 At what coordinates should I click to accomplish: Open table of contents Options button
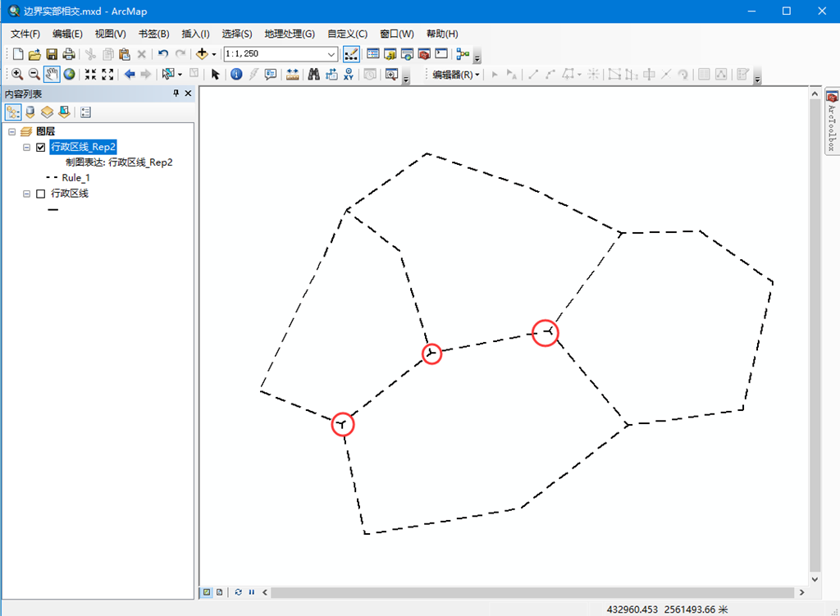85,112
